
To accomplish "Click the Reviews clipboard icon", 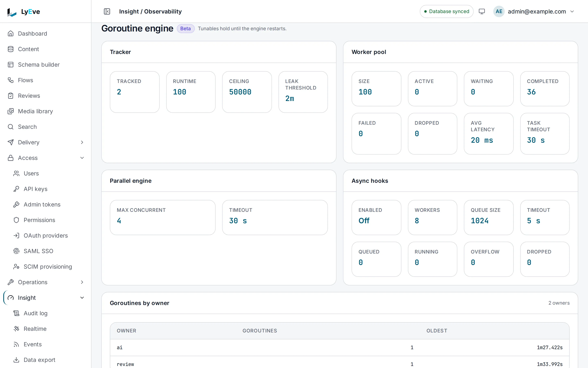I will tap(11, 96).
